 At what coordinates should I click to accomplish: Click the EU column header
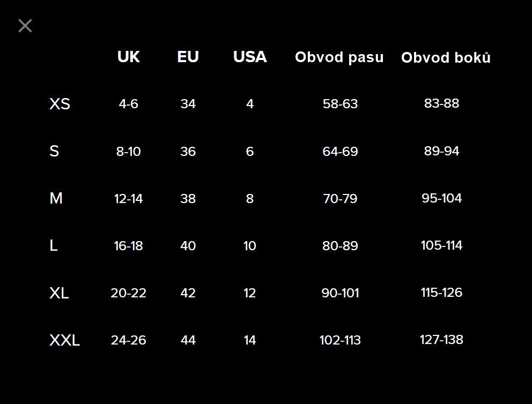(x=188, y=57)
